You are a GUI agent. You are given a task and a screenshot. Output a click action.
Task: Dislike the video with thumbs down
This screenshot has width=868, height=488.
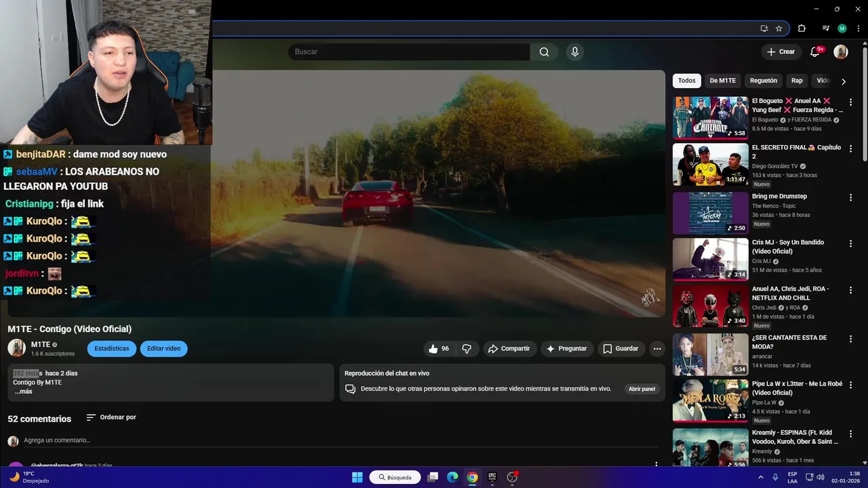[467, 348]
